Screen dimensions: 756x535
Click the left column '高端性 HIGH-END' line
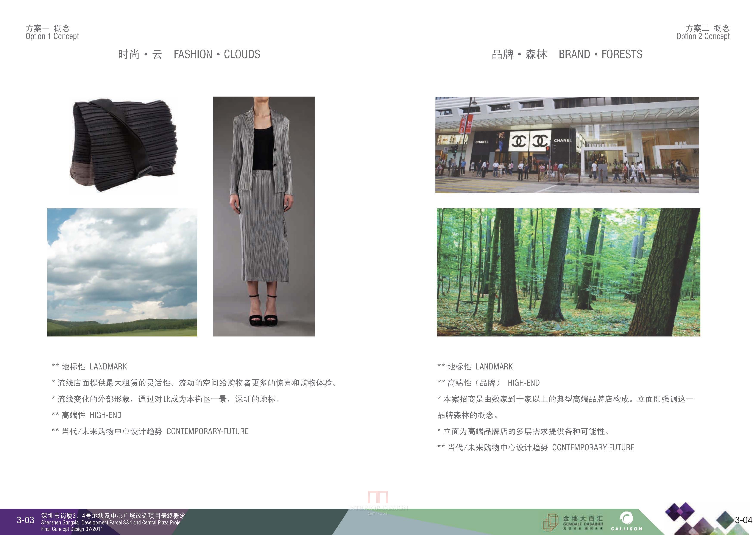click(87, 415)
